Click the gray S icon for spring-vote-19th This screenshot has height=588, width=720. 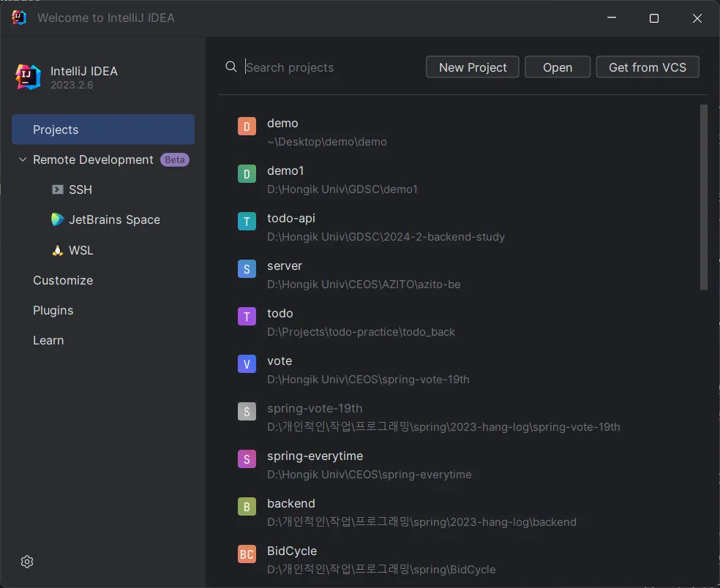coord(247,411)
